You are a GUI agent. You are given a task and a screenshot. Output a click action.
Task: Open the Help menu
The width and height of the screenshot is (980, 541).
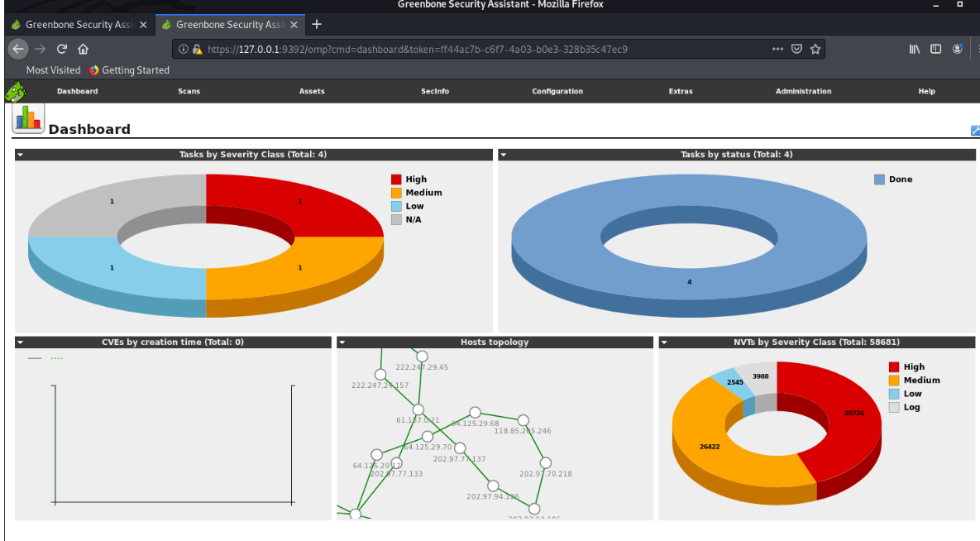coord(927,91)
